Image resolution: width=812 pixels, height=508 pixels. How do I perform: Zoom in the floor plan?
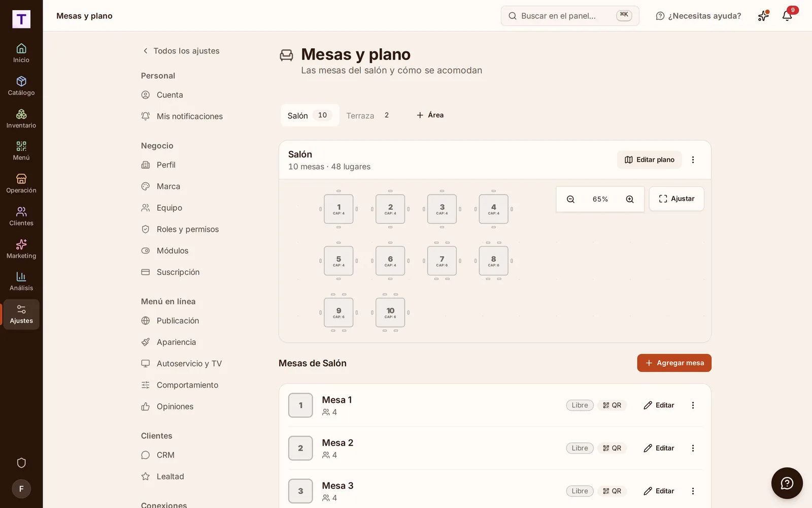630,199
